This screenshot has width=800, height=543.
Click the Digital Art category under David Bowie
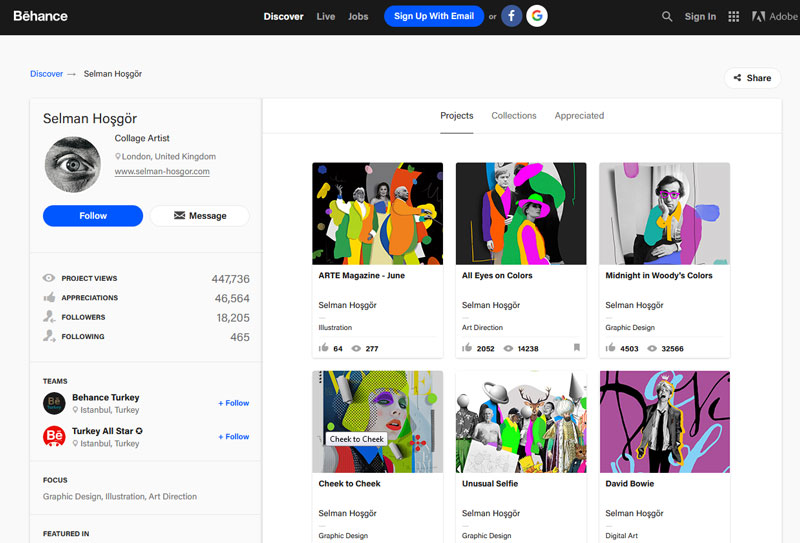[x=621, y=536]
